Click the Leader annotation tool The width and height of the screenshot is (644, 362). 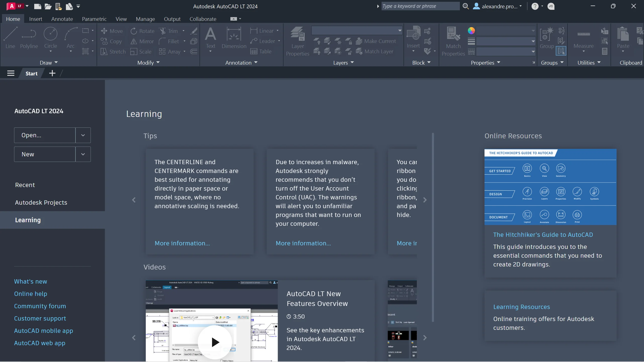tap(263, 41)
